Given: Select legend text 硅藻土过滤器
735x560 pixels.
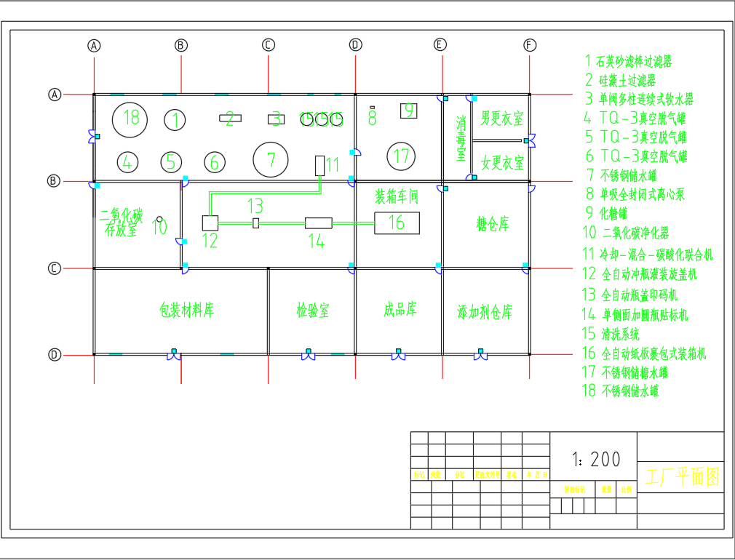Looking at the screenshot, I should [x=627, y=80].
